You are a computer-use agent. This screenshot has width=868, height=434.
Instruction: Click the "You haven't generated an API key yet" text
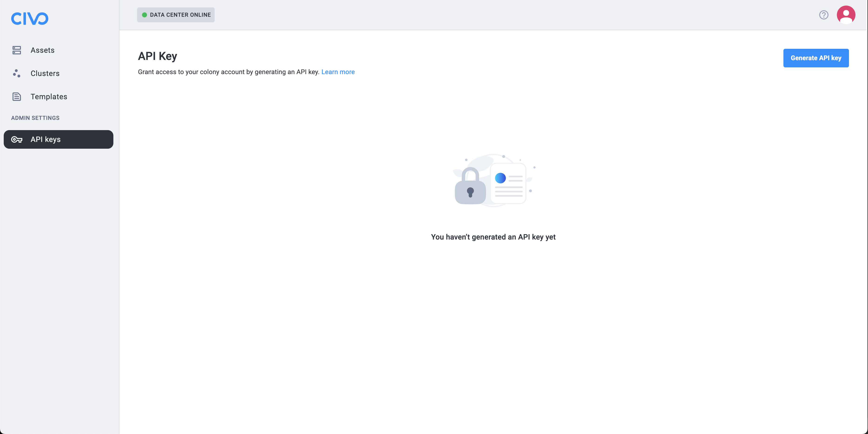[x=493, y=237]
